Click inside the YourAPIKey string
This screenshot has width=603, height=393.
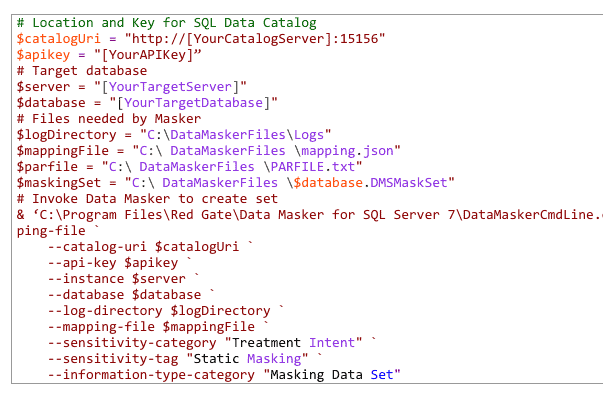pos(148,55)
